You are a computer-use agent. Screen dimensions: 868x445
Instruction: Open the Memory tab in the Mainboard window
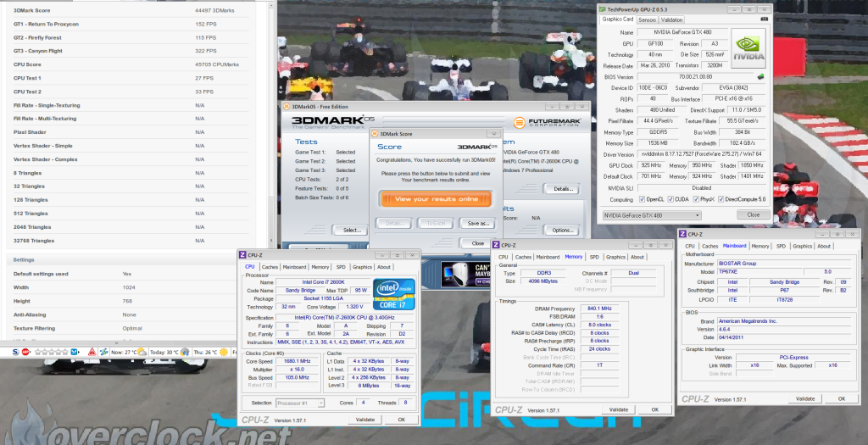(760, 247)
